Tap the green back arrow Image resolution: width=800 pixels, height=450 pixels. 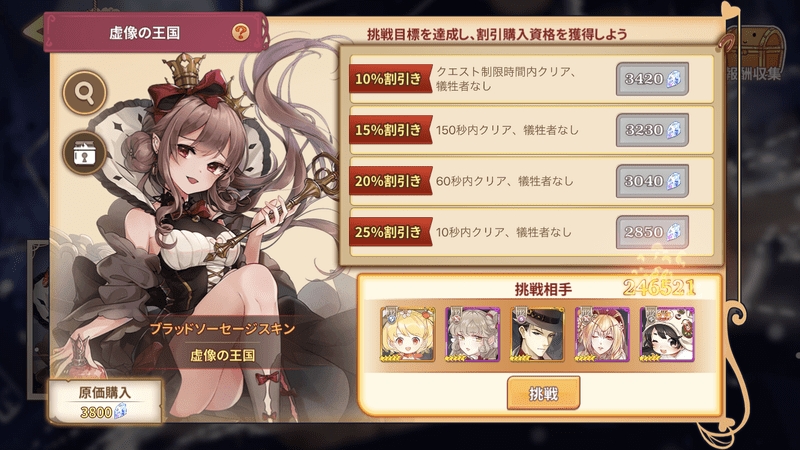[x=34, y=31]
